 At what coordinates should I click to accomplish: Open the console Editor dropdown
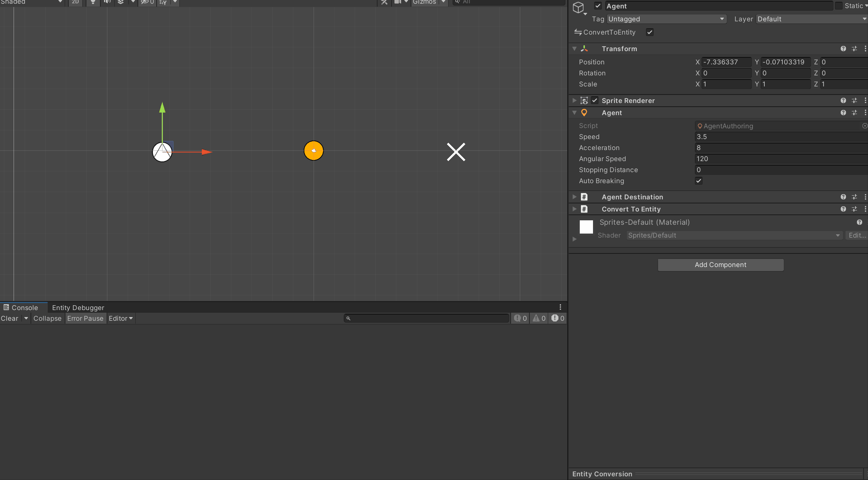click(121, 318)
